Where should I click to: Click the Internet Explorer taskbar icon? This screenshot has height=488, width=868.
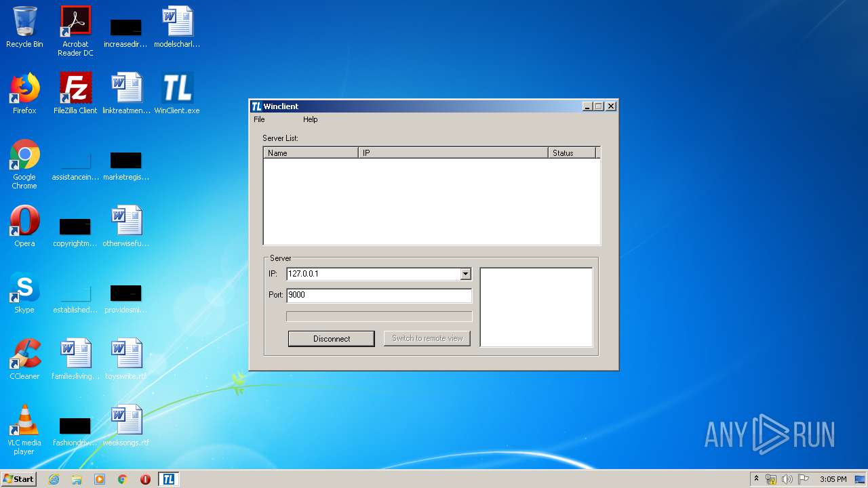pyautogui.click(x=54, y=479)
